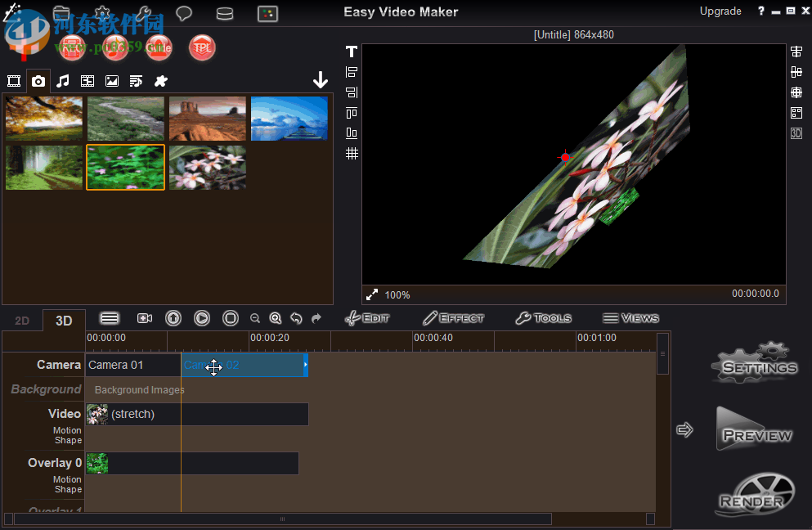Open the Music media tab

(x=64, y=81)
